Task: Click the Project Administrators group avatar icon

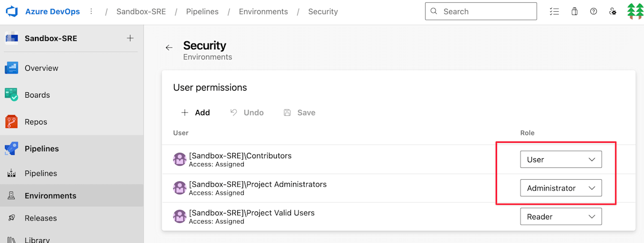Action: (179, 188)
